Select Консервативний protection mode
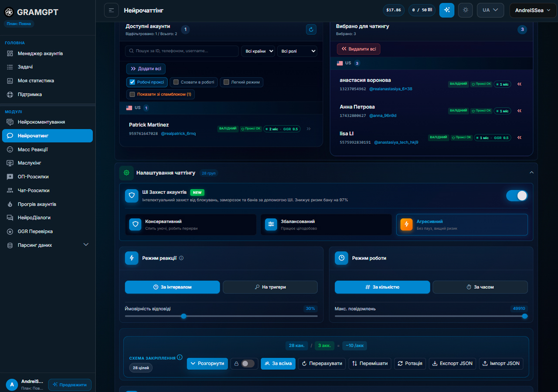The width and height of the screenshot is (558, 392). coord(191,224)
